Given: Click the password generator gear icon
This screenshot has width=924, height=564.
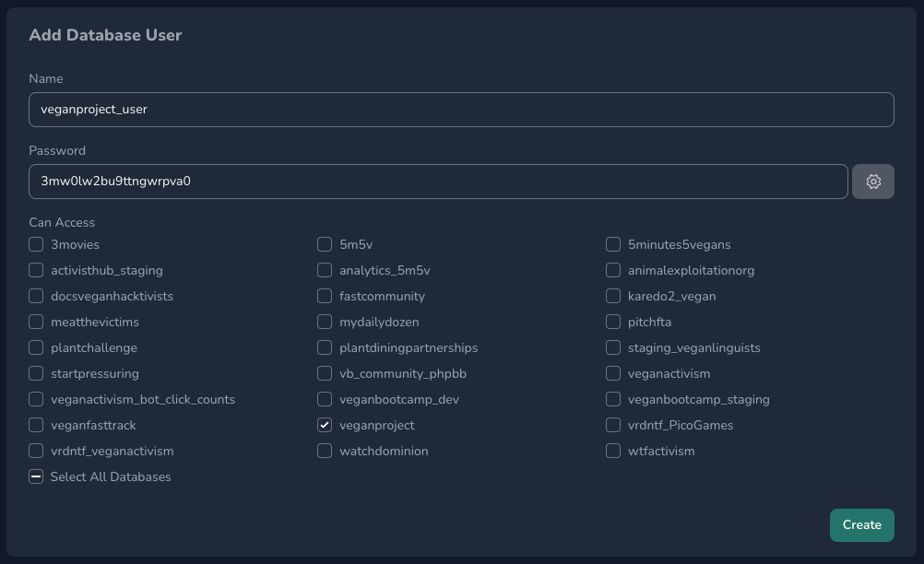Looking at the screenshot, I should point(873,181).
